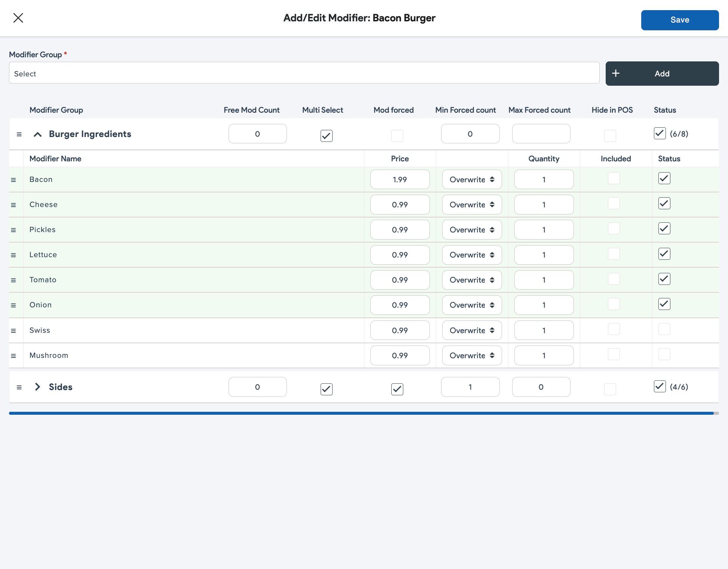728x569 pixels.
Task: Enable the Swiss status checkbox
Action: point(664,329)
